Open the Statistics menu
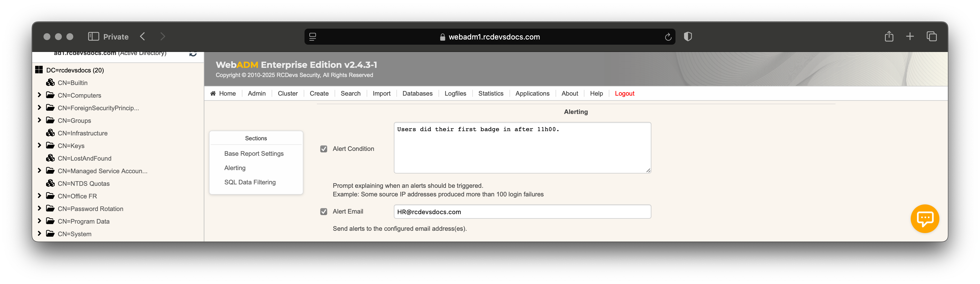 coord(491,93)
